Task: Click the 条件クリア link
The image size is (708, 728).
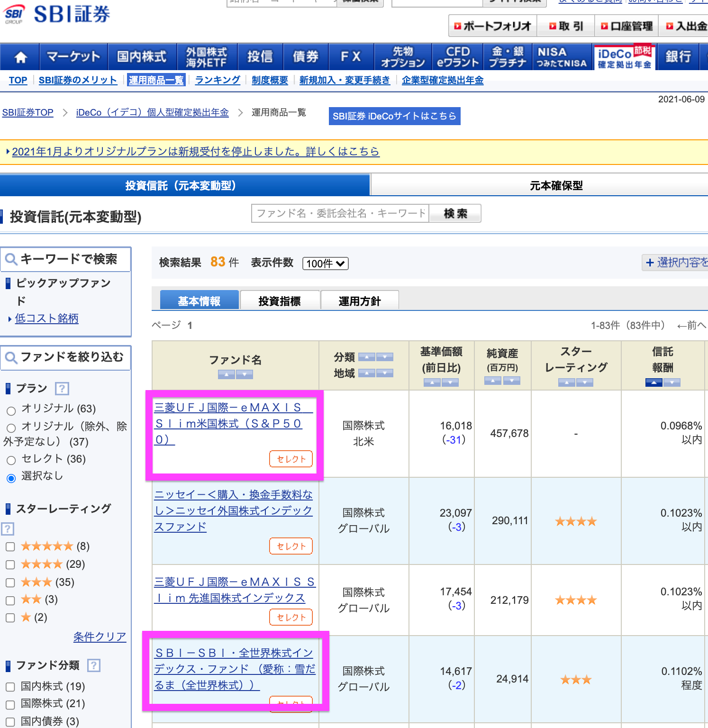Action: coord(100,637)
